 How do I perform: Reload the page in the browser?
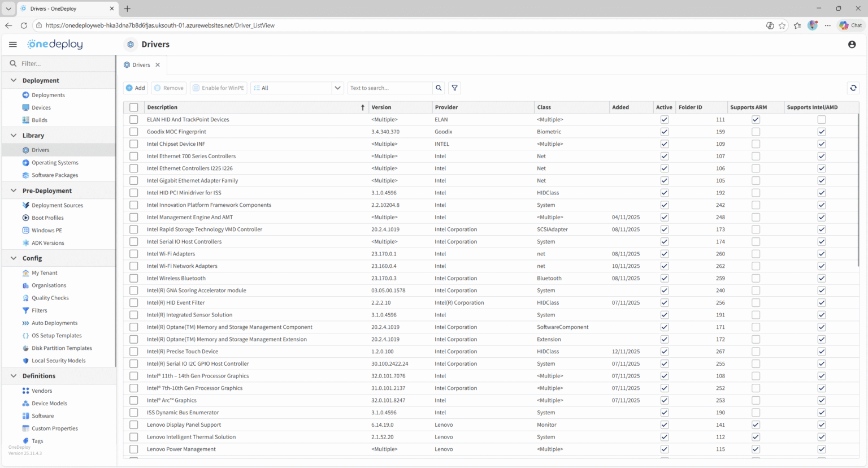(x=24, y=25)
